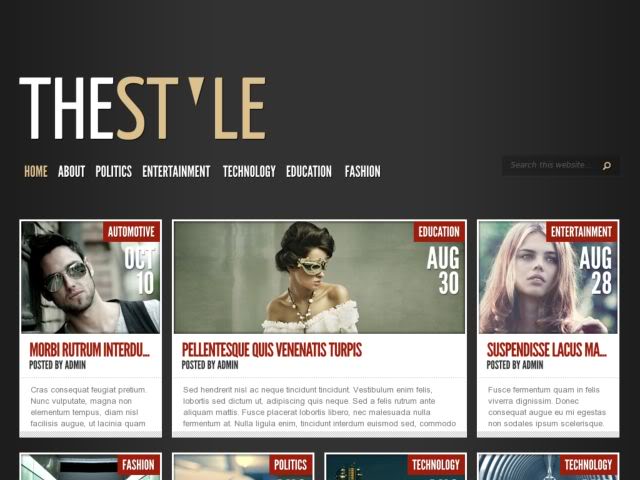Navigate to the Education section

(308, 171)
